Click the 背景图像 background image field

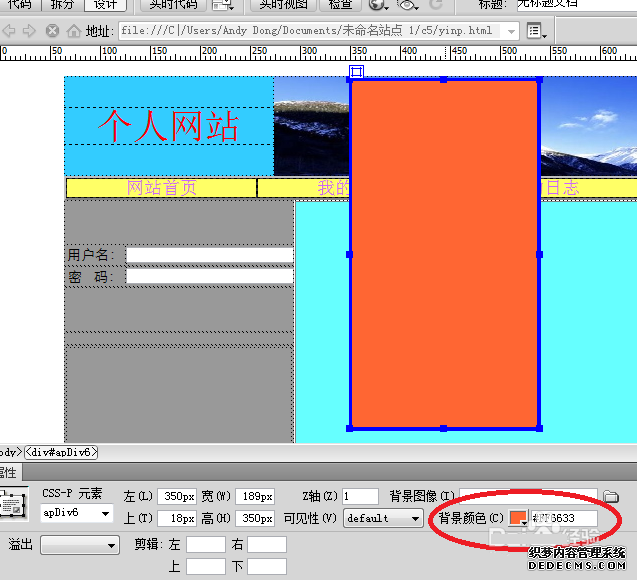click(528, 496)
